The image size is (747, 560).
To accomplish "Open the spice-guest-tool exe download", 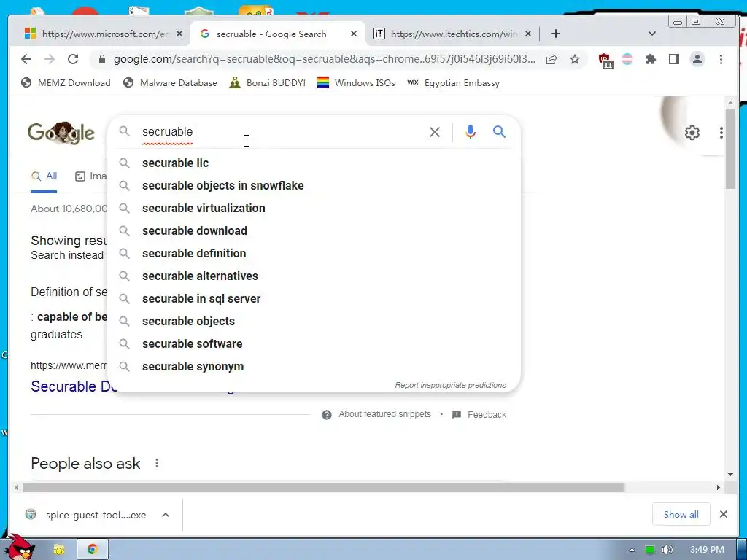I will click(96, 515).
